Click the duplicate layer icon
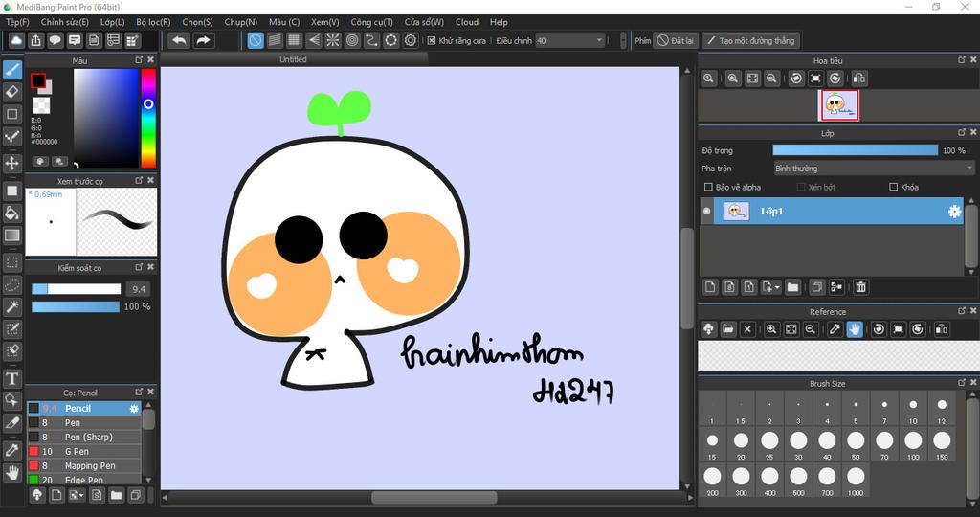This screenshot has height=517, width=980. pyautogui.click(x=817, y=287)
